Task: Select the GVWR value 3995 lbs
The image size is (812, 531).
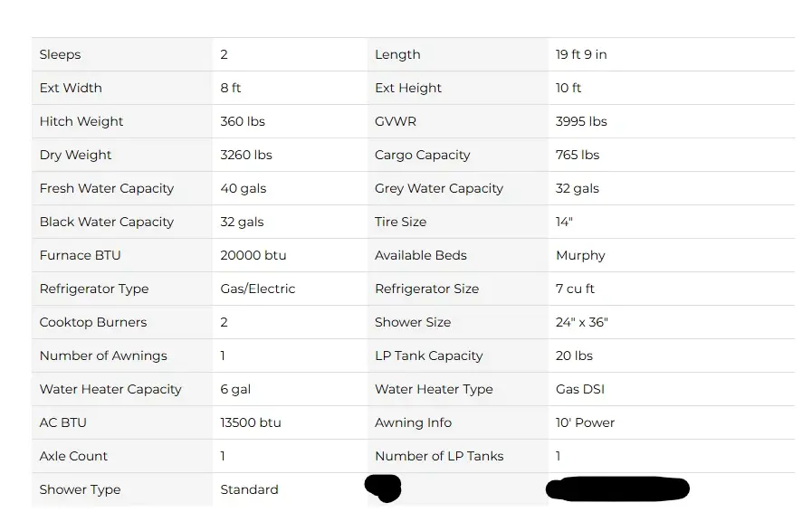Action: pos(581,121)
